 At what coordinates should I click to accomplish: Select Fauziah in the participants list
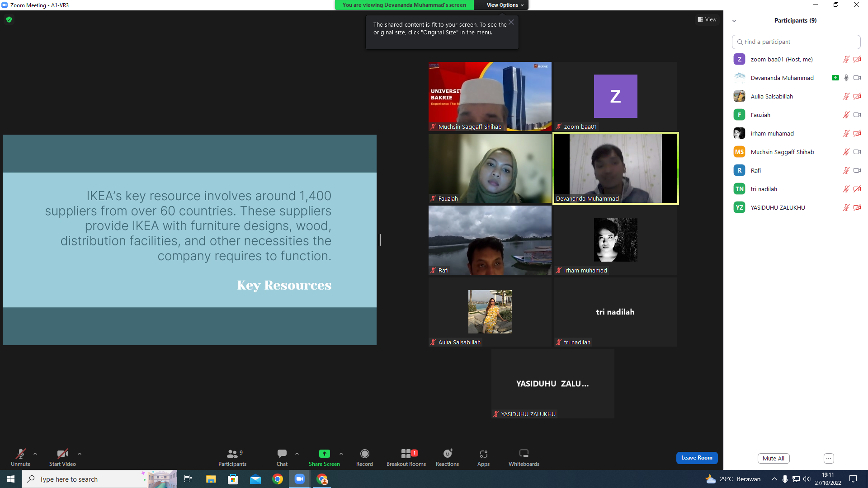(x=796, y=115)
